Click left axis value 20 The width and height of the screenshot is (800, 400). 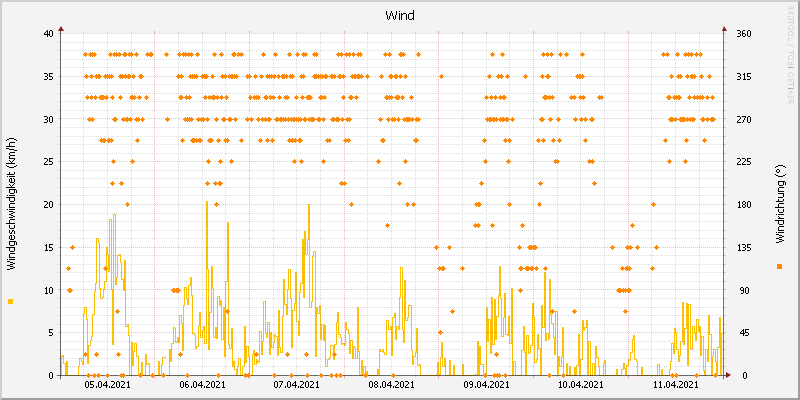[x=48, y=205]
